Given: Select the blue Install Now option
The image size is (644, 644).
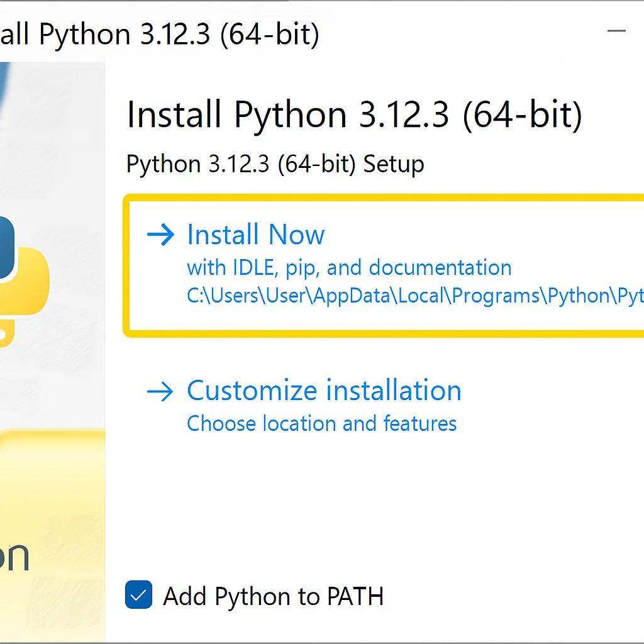Looking at the screenshot, I should [x=255, y=235].
